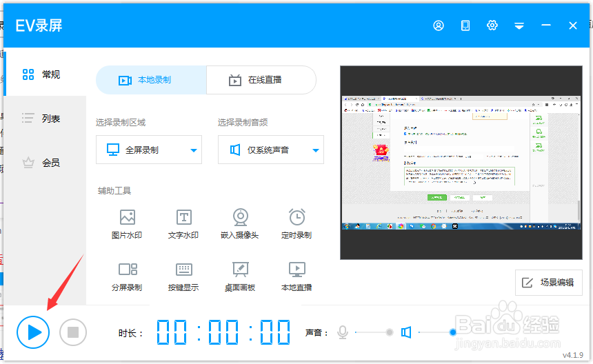This screenshot has height=364, width=593.
Task: Open the user account icon in title bar
Action: pos(439,26)
